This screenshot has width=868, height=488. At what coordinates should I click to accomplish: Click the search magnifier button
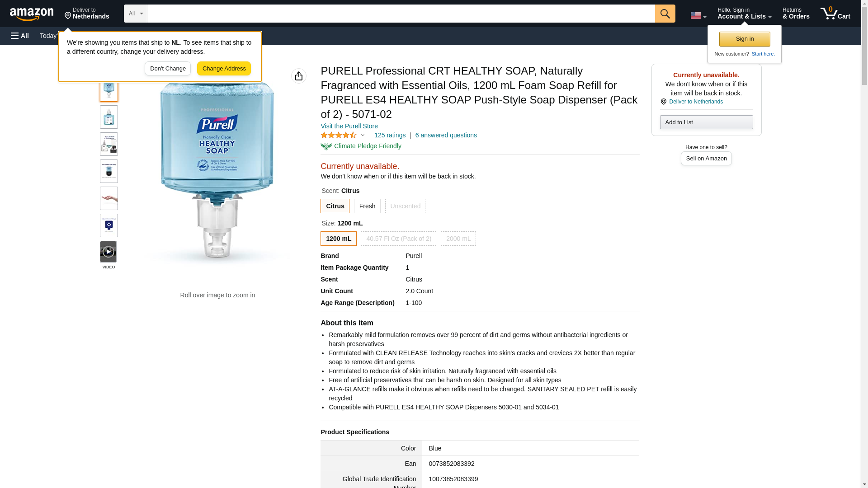(x=665, y=14)
